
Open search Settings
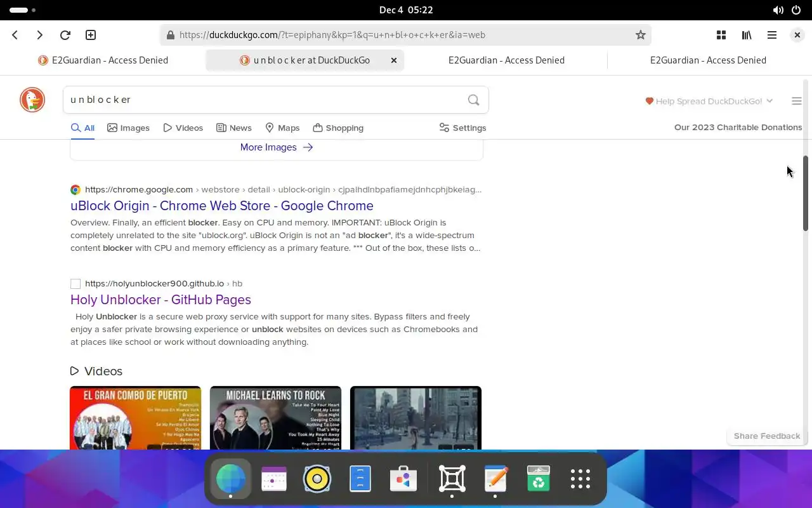tap(462, 128)
